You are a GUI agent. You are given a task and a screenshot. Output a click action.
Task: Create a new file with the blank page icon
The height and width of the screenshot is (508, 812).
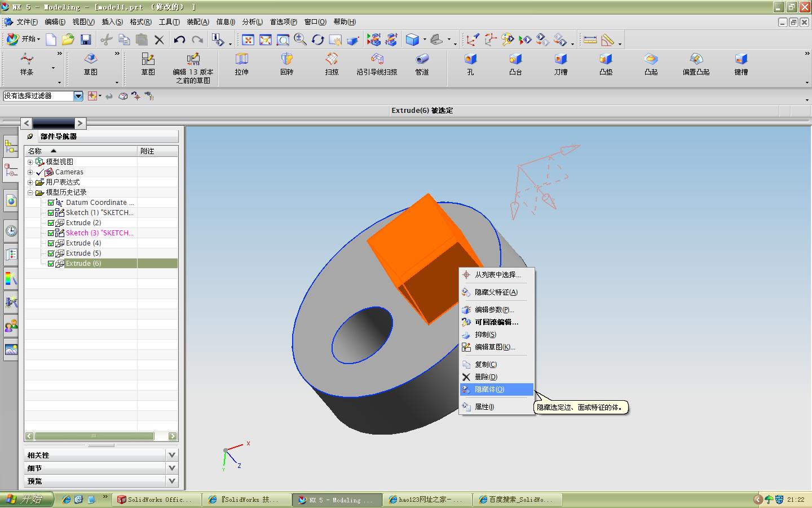point(51,40)
